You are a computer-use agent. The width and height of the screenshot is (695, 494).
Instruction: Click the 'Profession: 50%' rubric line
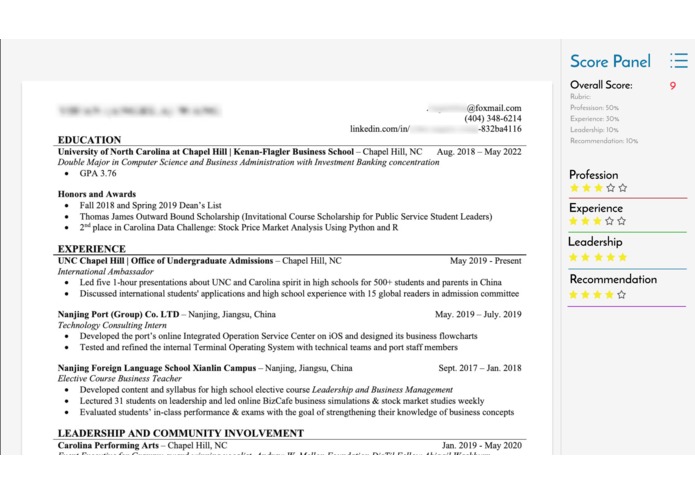[x=594, y=108]
